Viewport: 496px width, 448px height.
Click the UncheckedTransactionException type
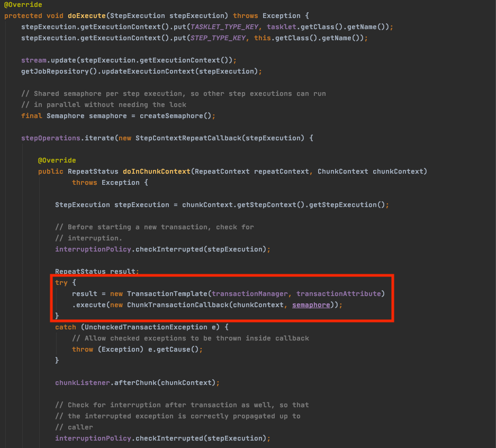[146, 327]
